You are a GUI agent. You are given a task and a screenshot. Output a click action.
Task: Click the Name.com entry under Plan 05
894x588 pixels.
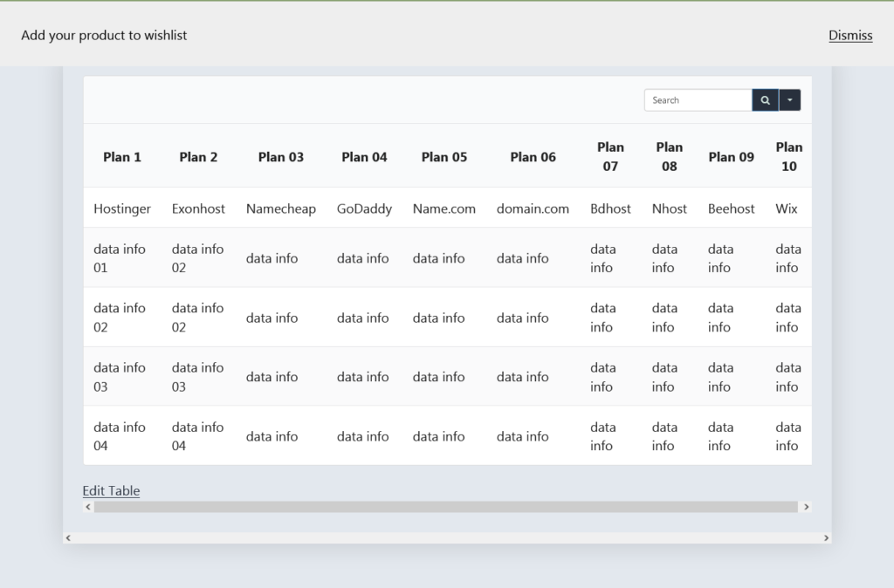point(444,209)
